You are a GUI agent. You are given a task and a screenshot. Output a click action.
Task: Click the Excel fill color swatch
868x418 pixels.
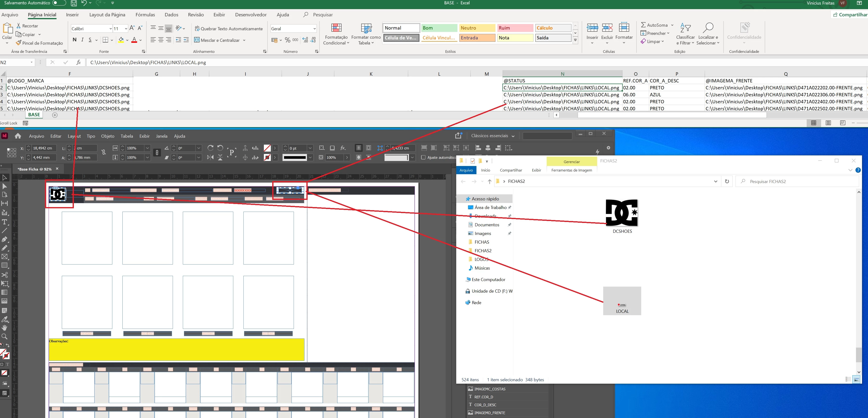click(x=121, y=40)
